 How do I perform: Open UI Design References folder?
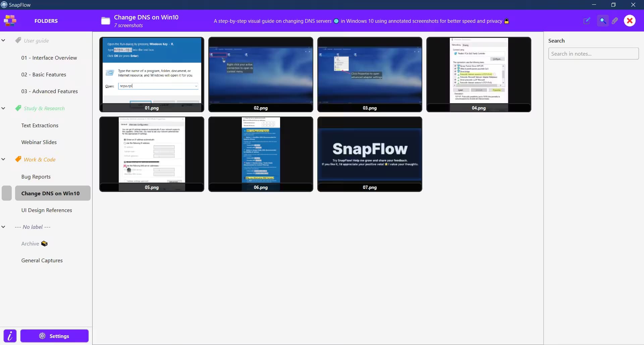(47, 210)
